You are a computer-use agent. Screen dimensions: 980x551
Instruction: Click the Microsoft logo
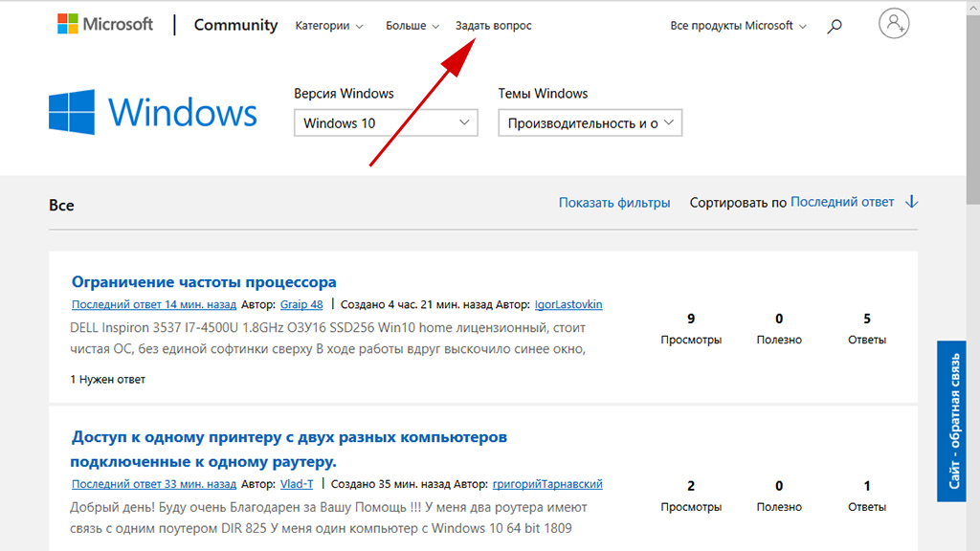(x=105, y=24)
